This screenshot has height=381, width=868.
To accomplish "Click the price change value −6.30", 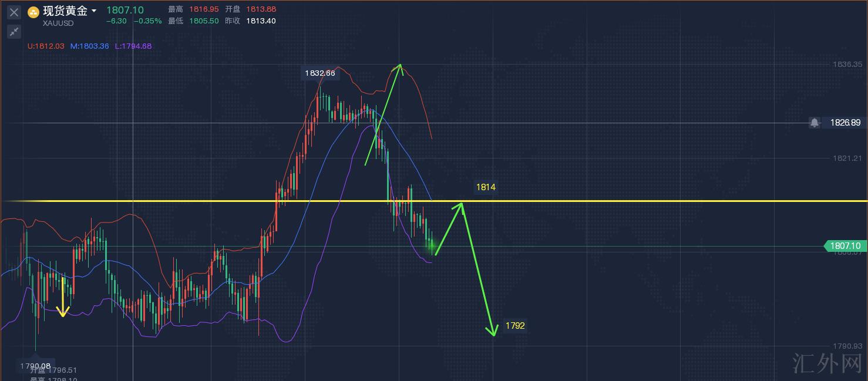I will [x=116, y=21].
